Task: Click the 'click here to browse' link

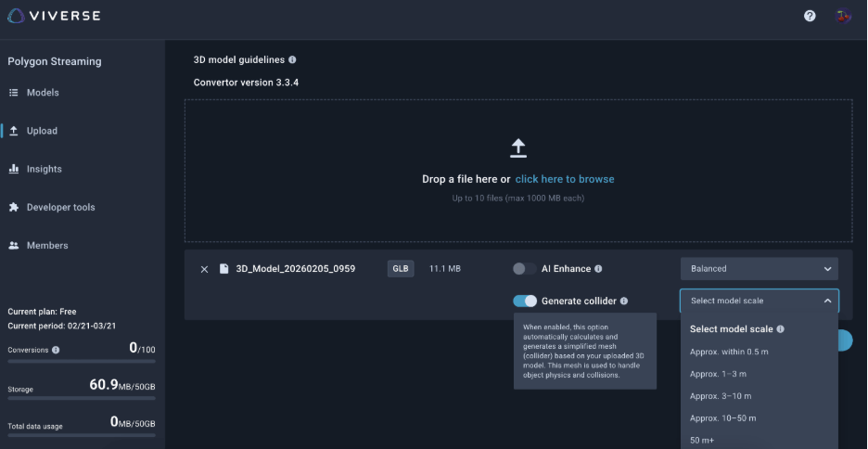Action: [x=564, y=179]
